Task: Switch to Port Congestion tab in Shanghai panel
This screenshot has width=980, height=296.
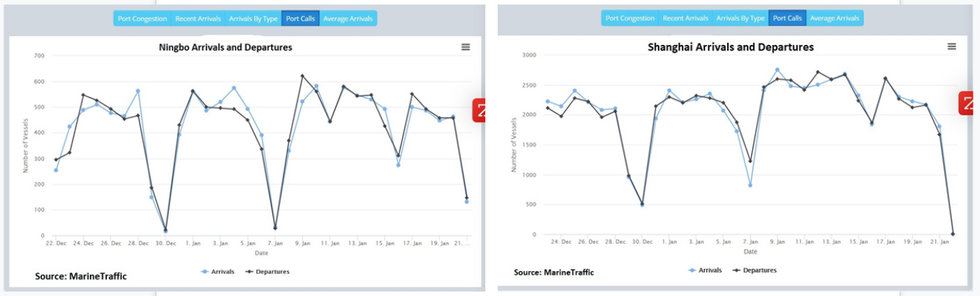Action: 629,18
